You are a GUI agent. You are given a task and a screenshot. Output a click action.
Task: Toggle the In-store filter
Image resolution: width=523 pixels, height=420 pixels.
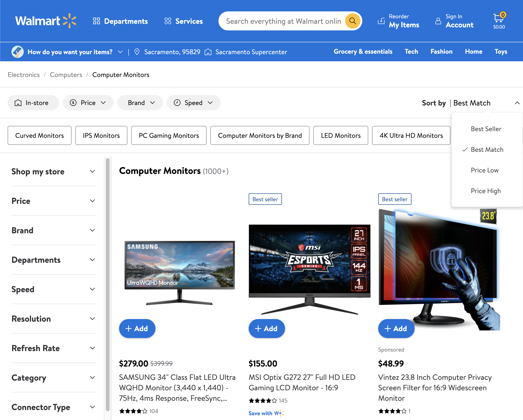pyautogui.click(x=33, y=103)
